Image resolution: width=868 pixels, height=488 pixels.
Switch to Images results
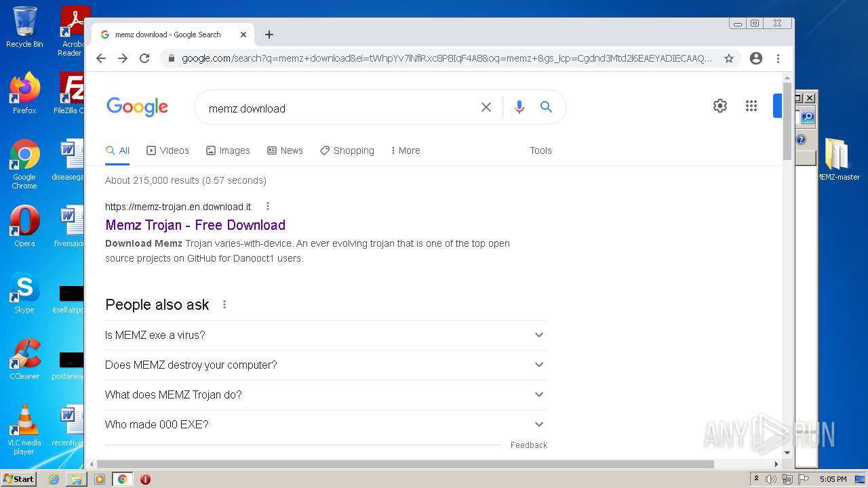228,150
